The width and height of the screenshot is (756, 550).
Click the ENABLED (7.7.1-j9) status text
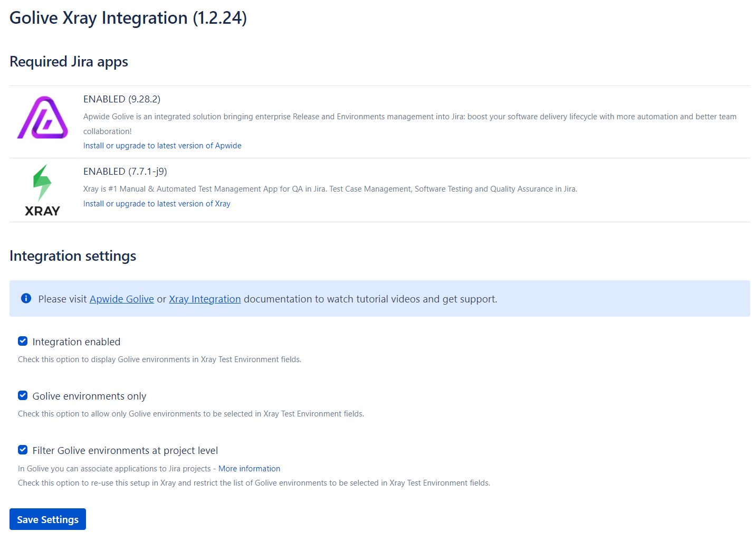pos(125,172)
